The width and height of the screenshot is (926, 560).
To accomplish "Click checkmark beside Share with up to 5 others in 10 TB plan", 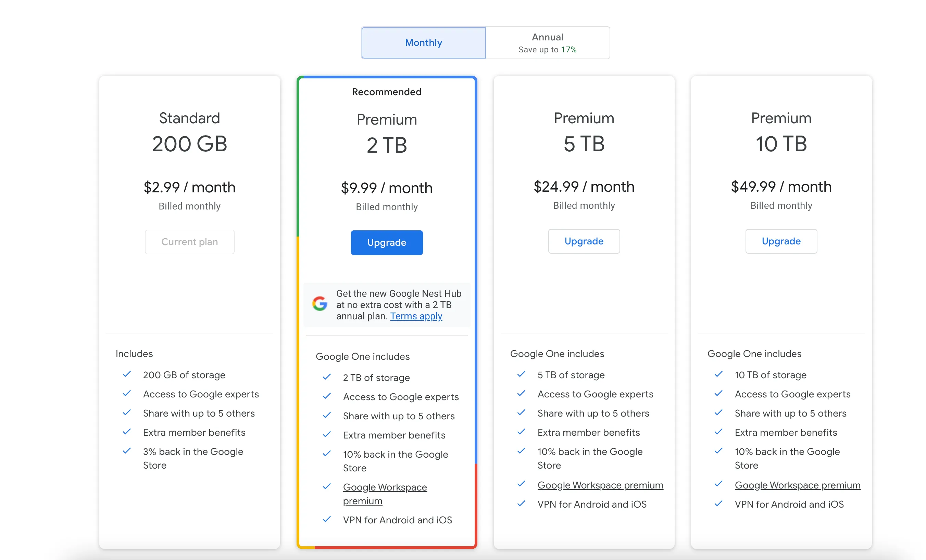I will click(x=718, y=412).
